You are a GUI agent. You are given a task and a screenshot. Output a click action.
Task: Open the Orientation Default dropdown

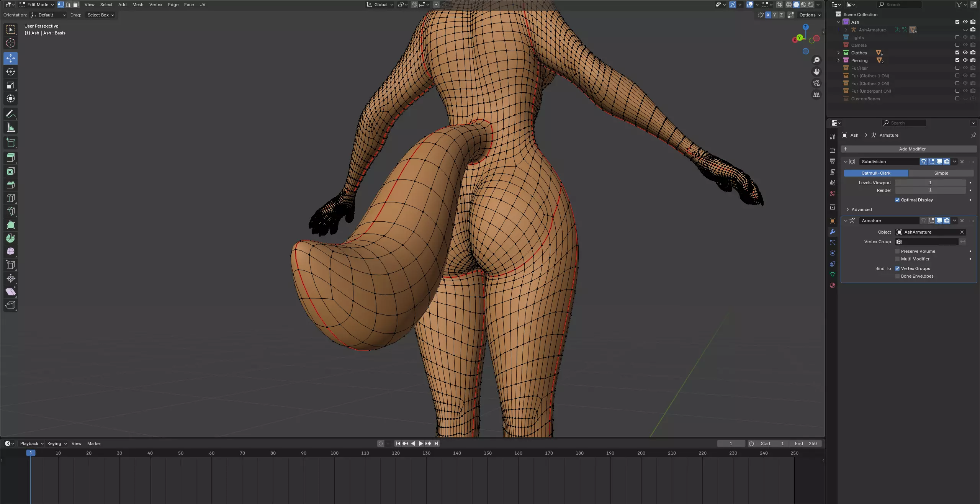click(48, 15)
